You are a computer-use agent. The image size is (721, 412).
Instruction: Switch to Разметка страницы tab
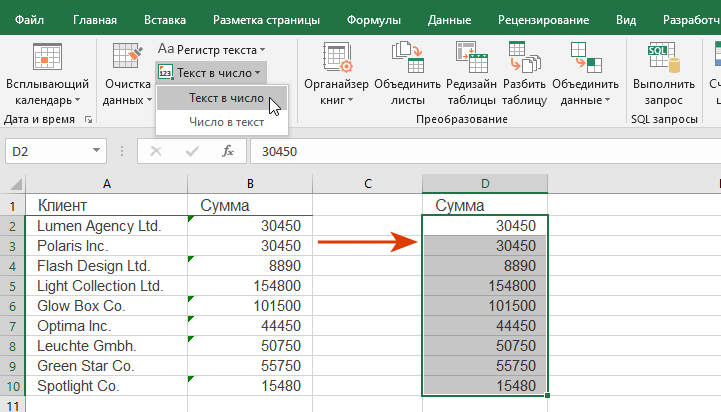[x=266, y=20]
